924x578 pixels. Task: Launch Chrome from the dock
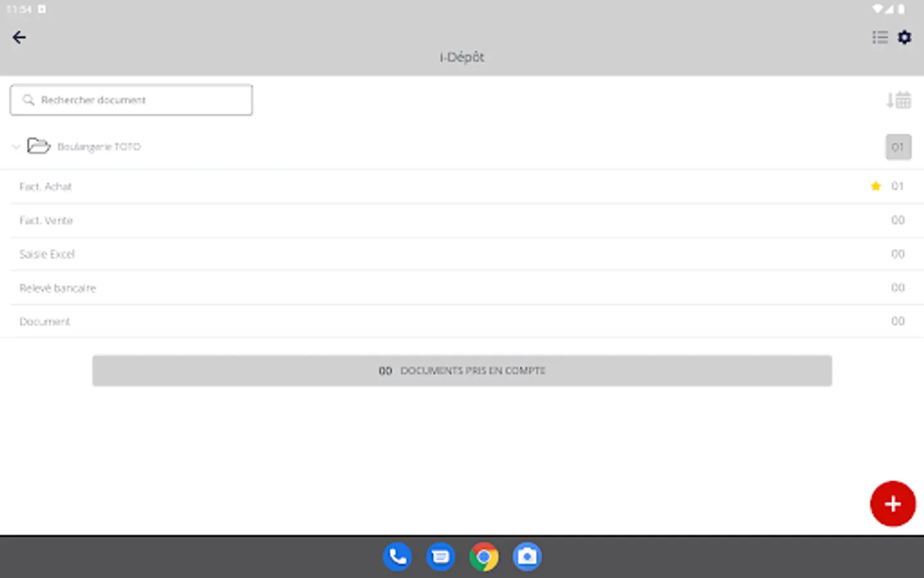tap(484, 557)
